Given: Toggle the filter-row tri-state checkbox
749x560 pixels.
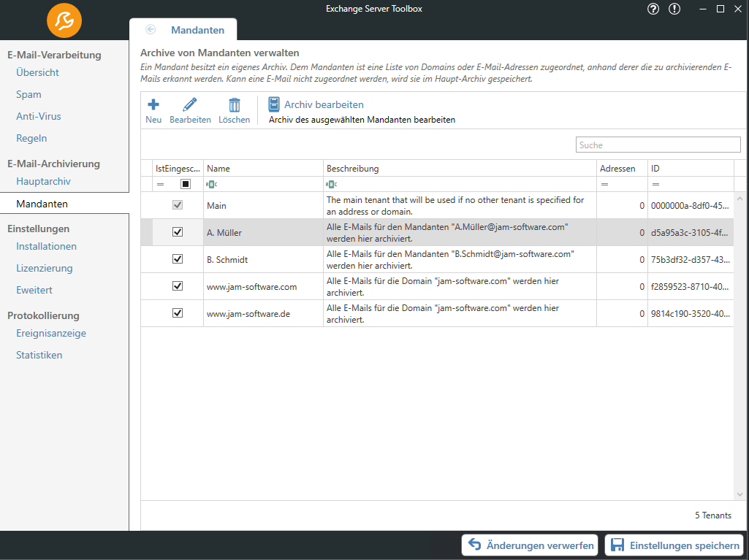Looking at the screenshot, I should coord(186,184).
